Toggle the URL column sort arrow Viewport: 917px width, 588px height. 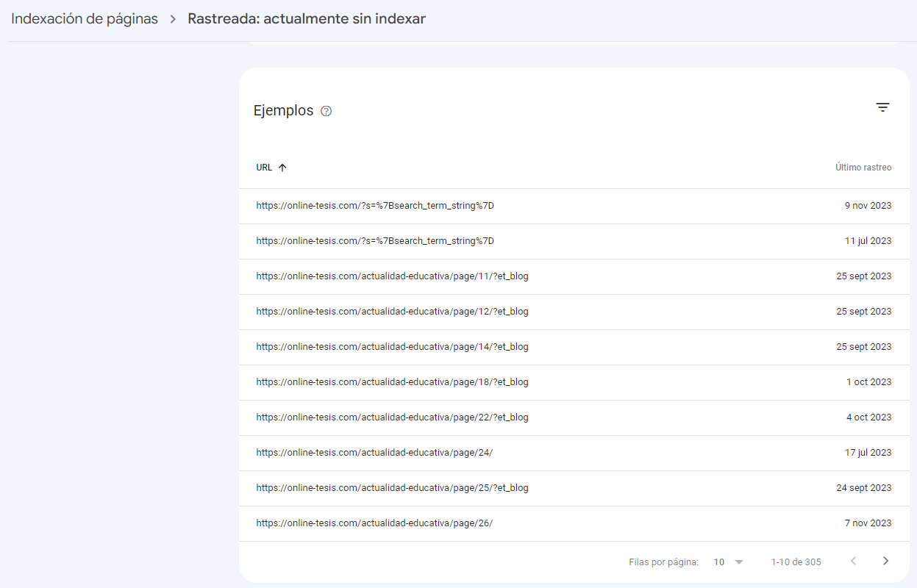pos(282,168)
